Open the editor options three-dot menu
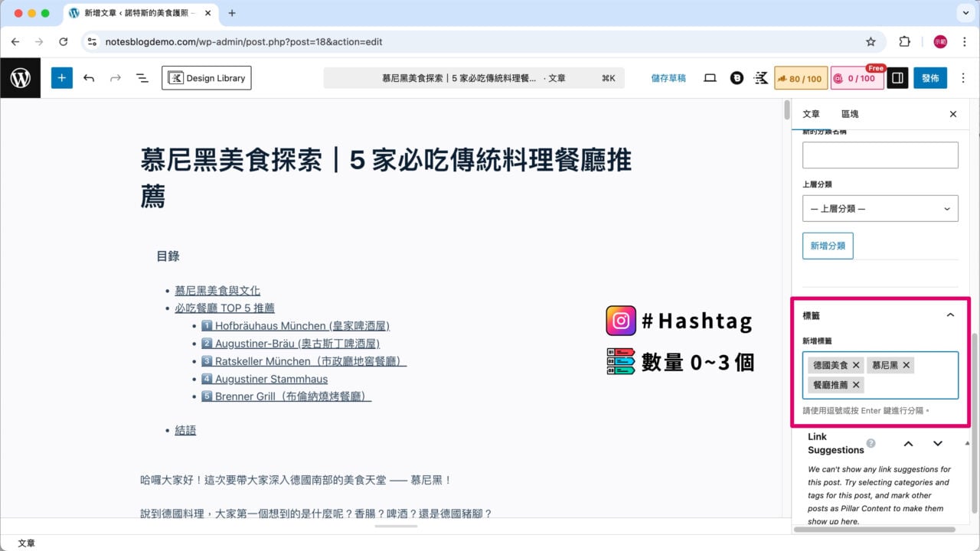This screenshot has height=551, width=980. [x=963, y=77]
